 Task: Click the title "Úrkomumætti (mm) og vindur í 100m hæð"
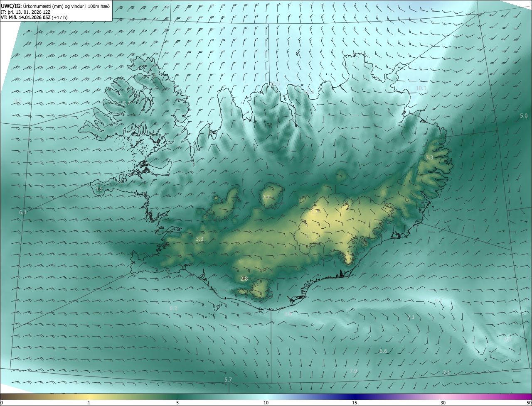pos(66,6)
